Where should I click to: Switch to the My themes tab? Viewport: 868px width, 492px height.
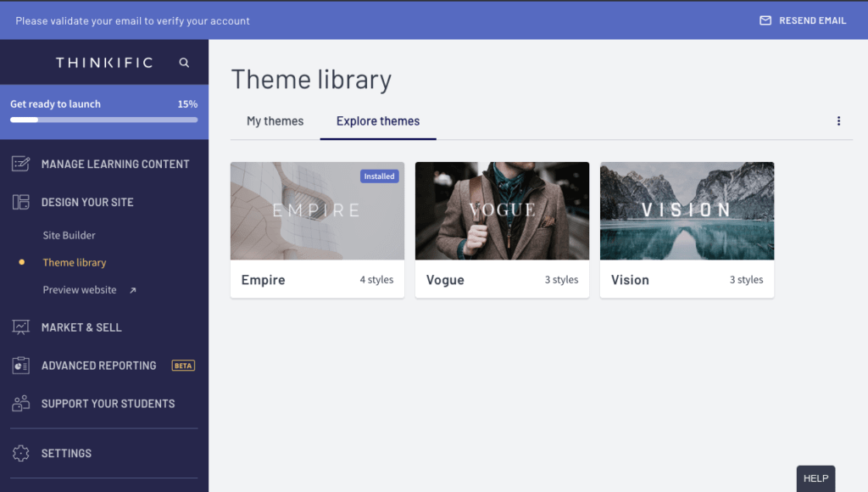(275, 120)
